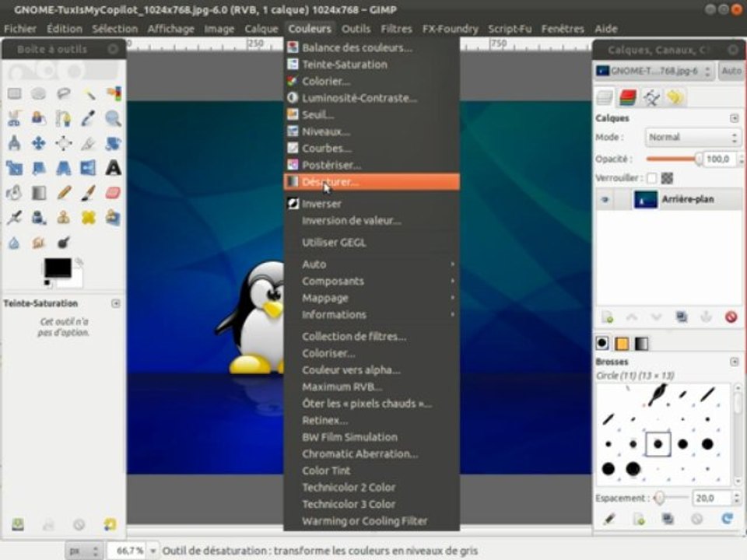Switch to the Patterns tab
The height and width of the screenshot is (560, 747).
622,343
